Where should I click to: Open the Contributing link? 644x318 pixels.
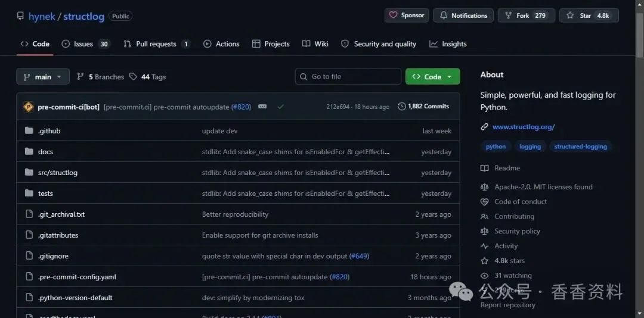(507, 217)
